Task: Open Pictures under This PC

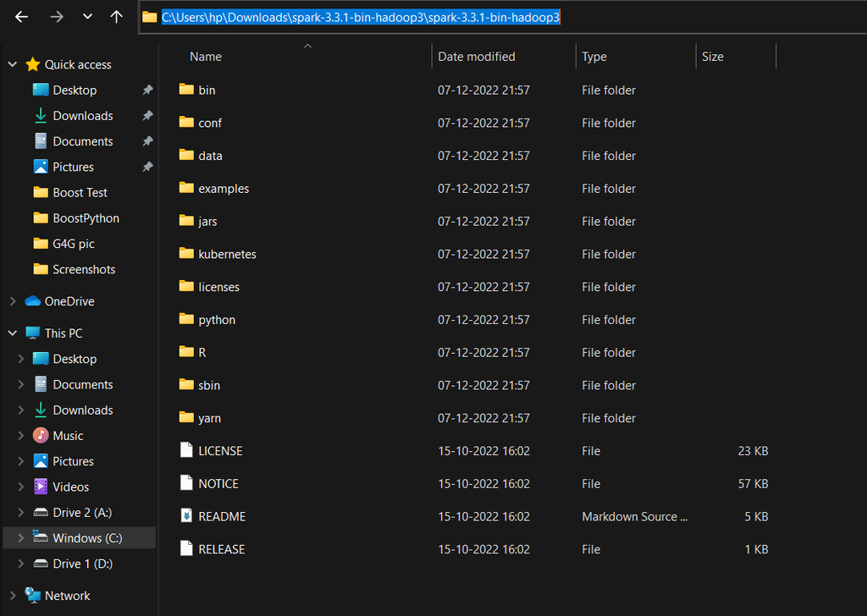Action: pyautogui.click(x=73, y=461)
